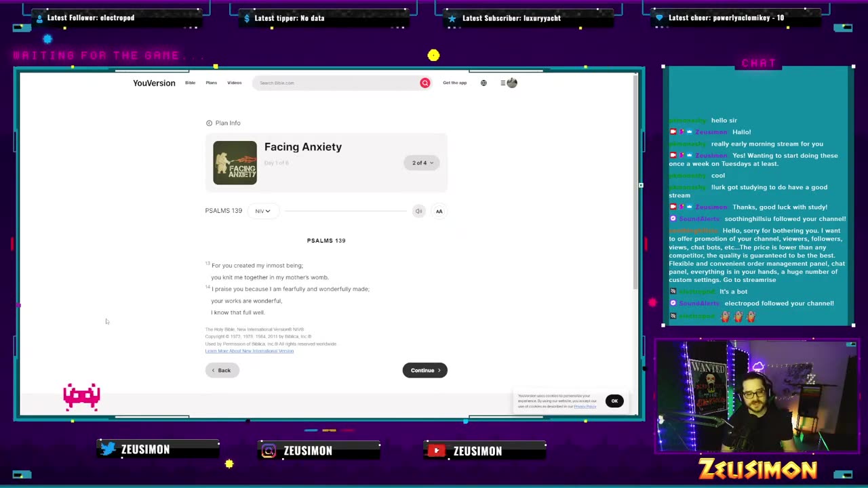
Task: Click verse 14 'I praise you because'
Action: [x=290, y=289]
